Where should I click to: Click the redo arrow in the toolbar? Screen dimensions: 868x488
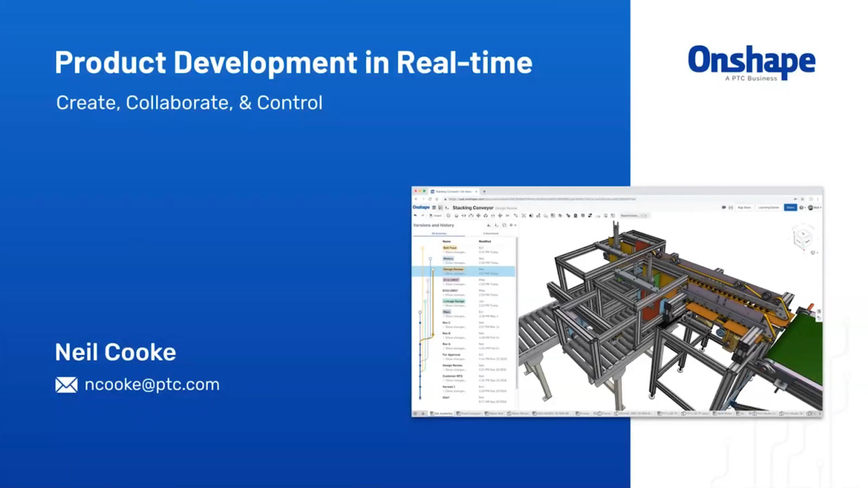pos(422,216)
